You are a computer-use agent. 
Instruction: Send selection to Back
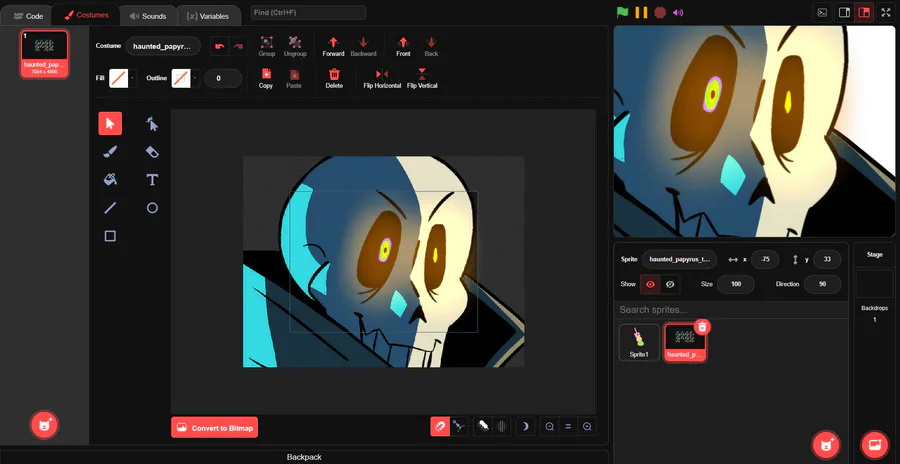(x=431, y=46)
